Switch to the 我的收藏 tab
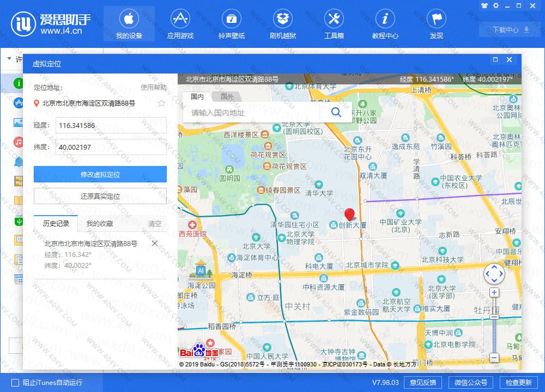 (100, 223)
